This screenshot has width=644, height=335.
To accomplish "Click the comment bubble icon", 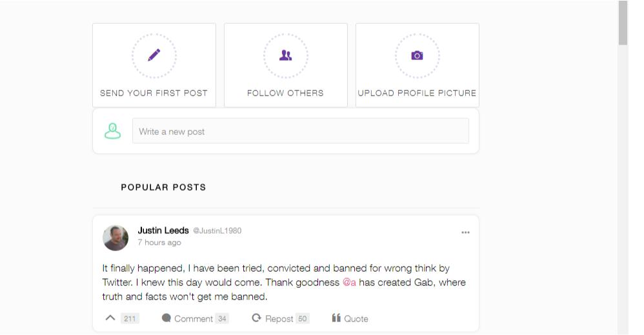I will (x=166, y=318).
